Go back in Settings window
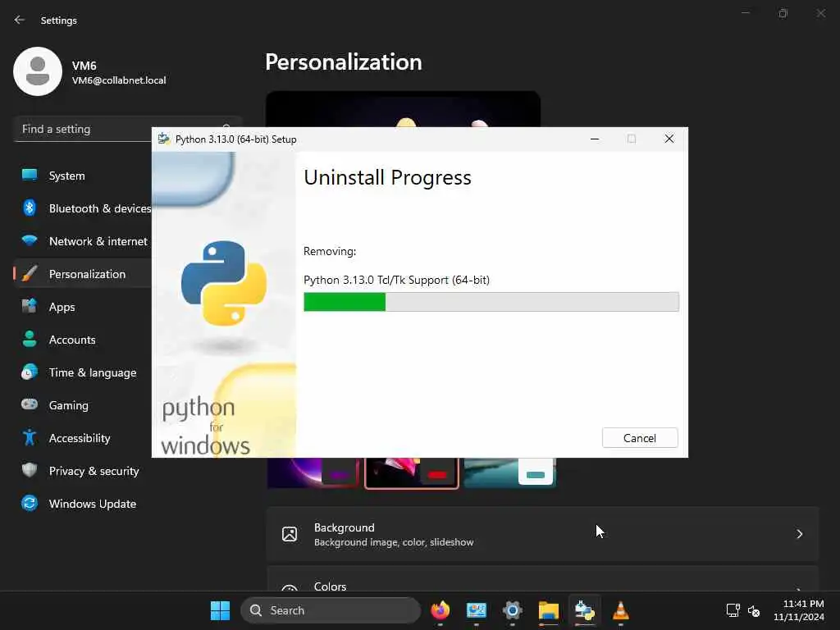Image resolution: width=840 pixels, height=630 pixels. [20, 20]
